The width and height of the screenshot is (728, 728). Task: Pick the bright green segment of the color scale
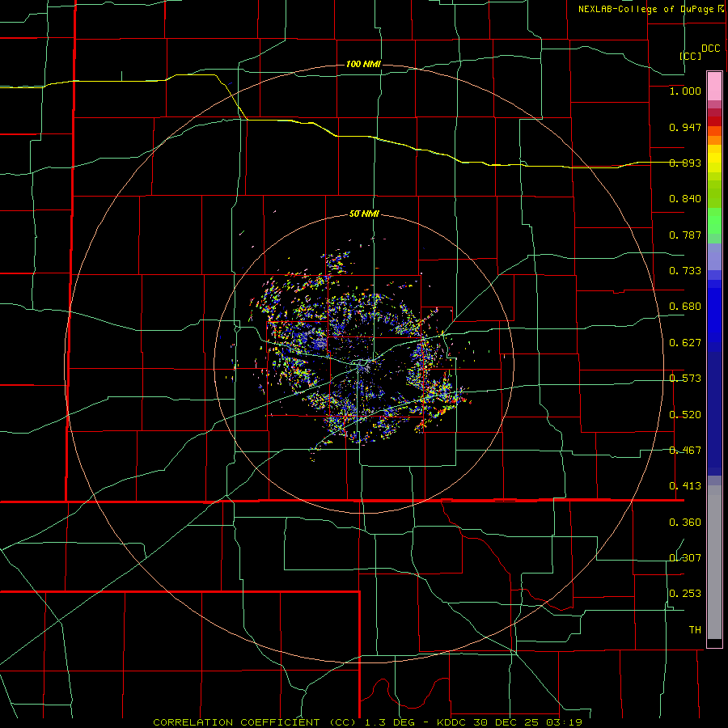point(714,221)
